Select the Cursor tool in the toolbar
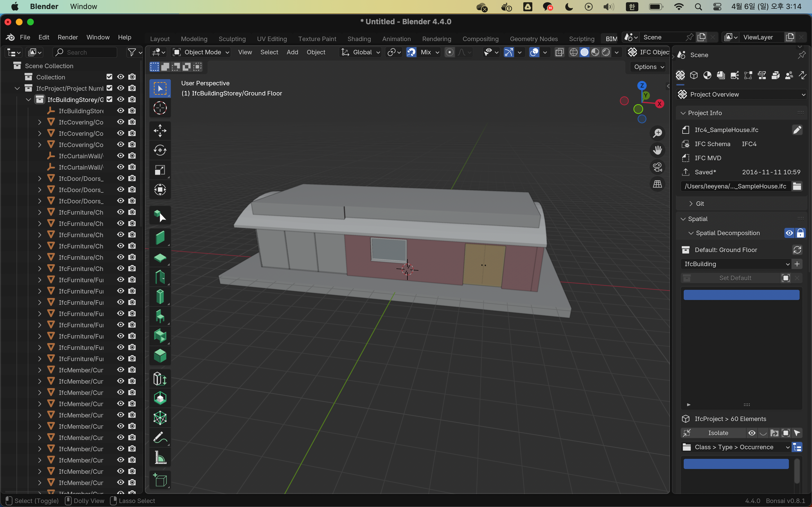This screenshot has height=507, width=812. coord(160,108)
